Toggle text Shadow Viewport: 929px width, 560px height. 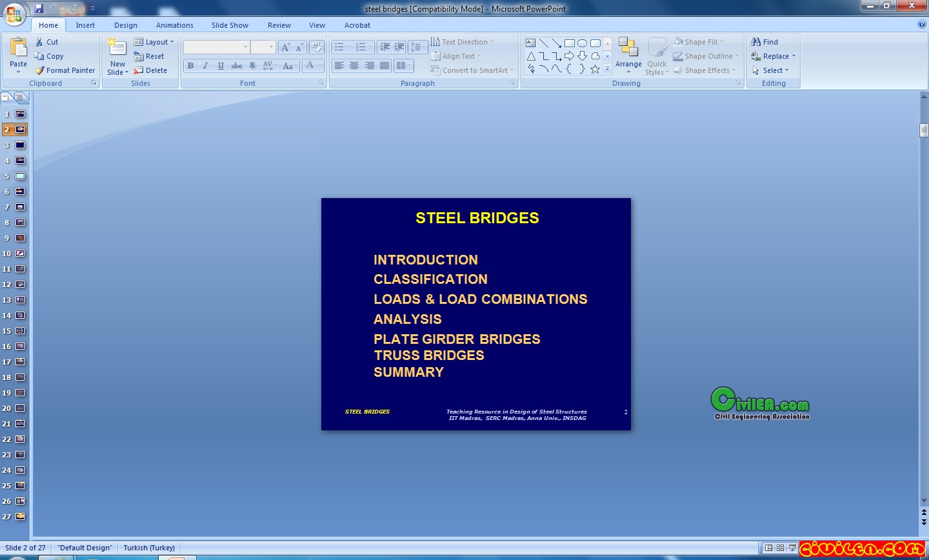252,66
